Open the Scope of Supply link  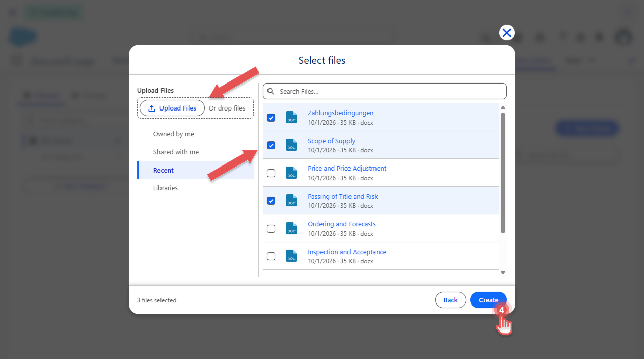click(x=331, y=141)
